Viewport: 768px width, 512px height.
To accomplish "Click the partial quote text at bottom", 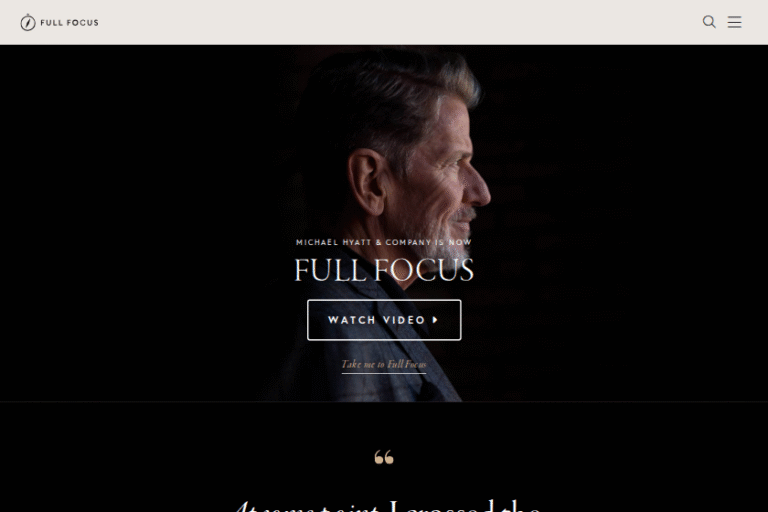I will tap(387, 506).
